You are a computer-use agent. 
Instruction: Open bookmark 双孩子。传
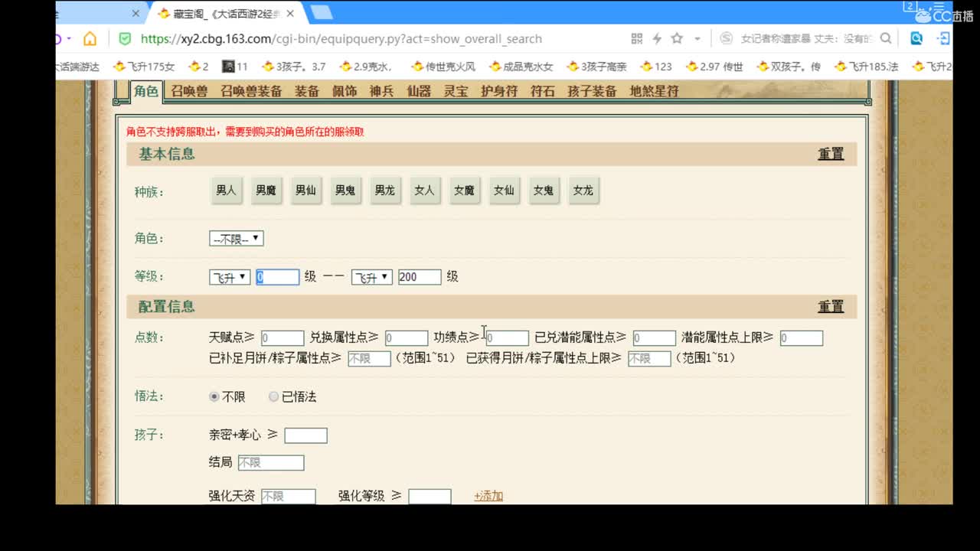(789, 67)
